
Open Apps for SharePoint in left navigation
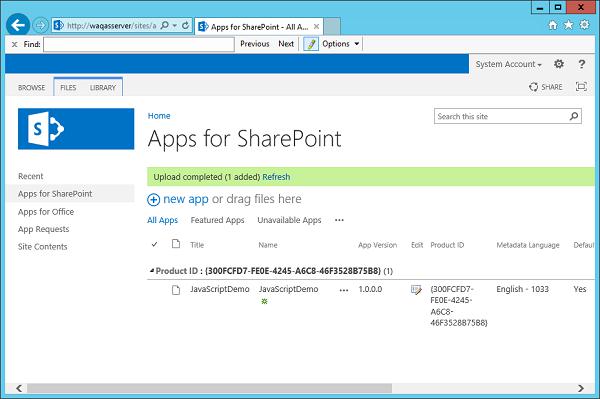pos(55,194)
